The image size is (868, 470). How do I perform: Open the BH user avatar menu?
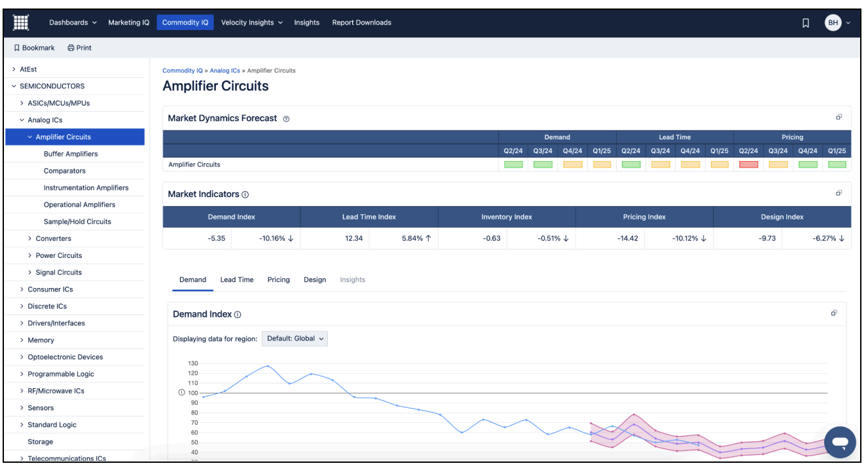(x=837, y=23)
